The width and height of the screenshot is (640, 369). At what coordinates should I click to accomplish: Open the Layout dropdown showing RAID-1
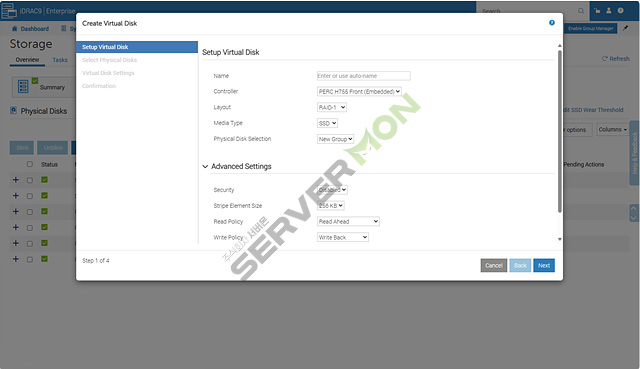click(332, 107)
